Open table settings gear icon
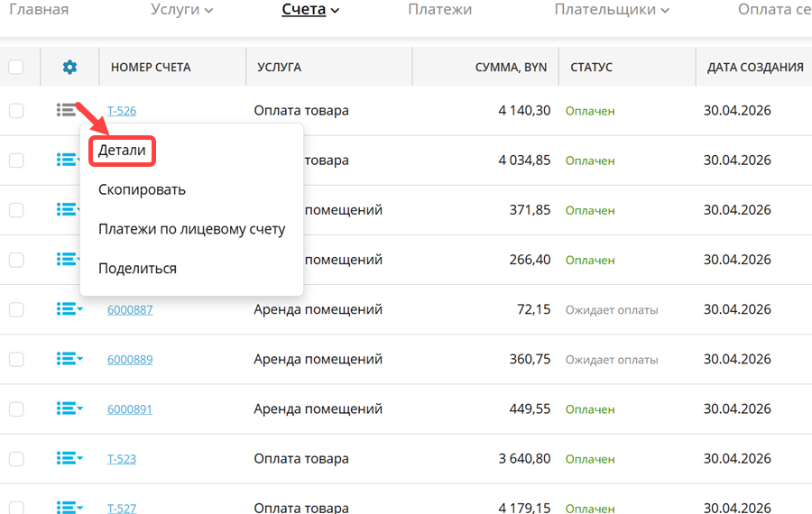The image size is (812, 514). pyautogui.click(x=69, y=67)
